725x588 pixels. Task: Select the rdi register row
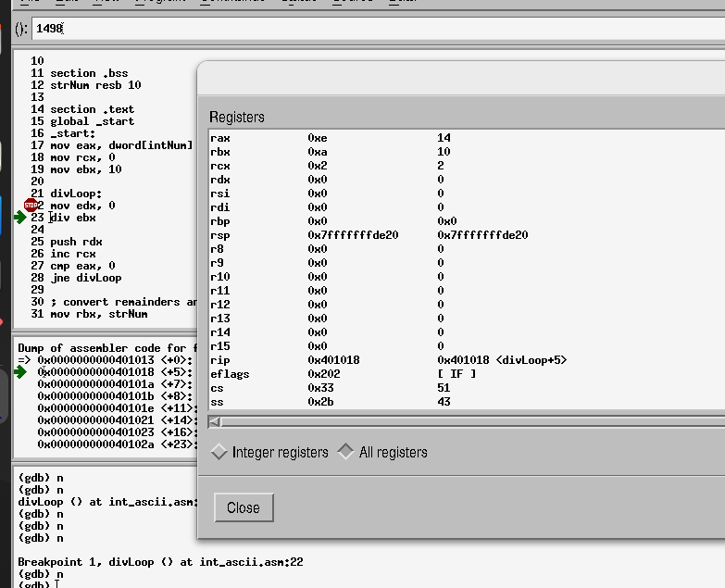click(x=467, y=207)
